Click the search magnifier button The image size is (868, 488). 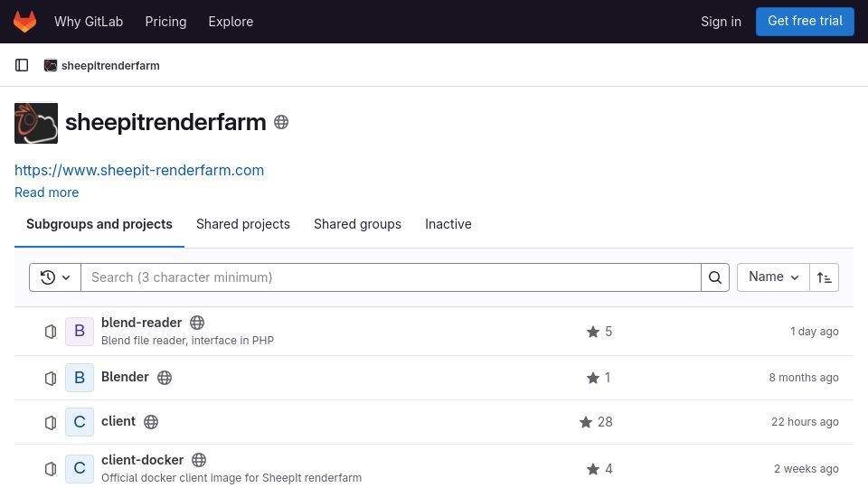pos(714,277)
